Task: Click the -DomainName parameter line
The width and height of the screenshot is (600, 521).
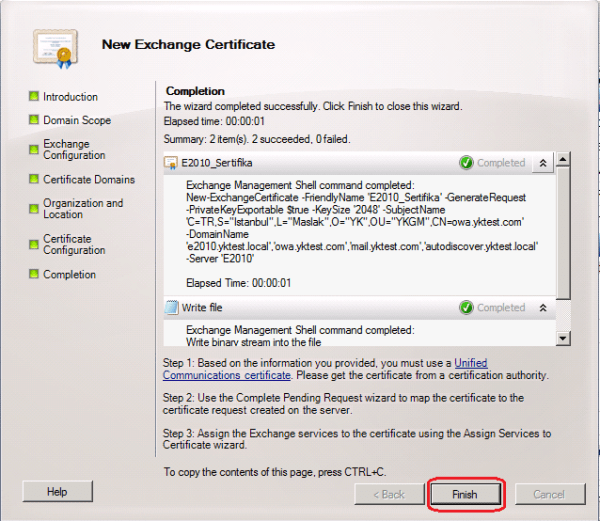Action: [x=217, y=234]
